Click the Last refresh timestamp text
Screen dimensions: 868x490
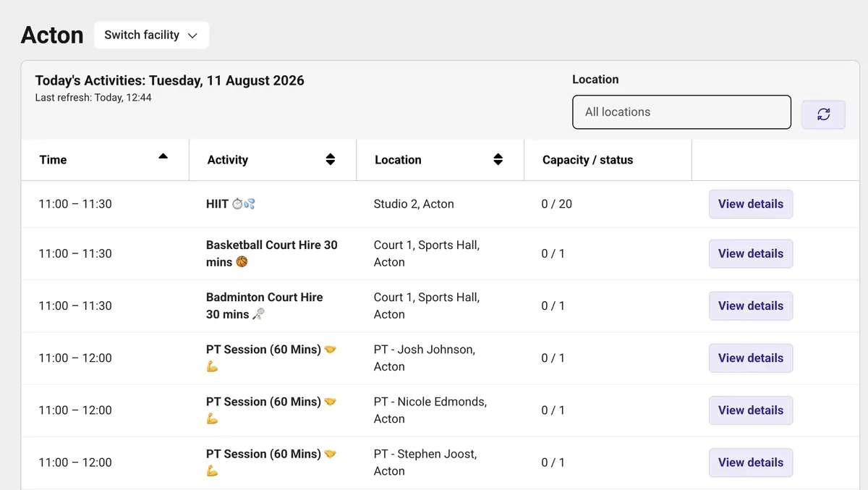coord(93,98)
